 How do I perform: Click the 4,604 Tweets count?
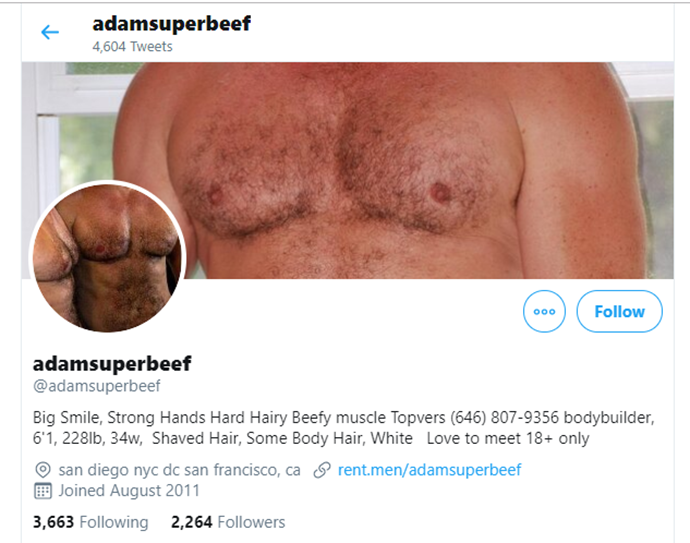coord(132,47)
